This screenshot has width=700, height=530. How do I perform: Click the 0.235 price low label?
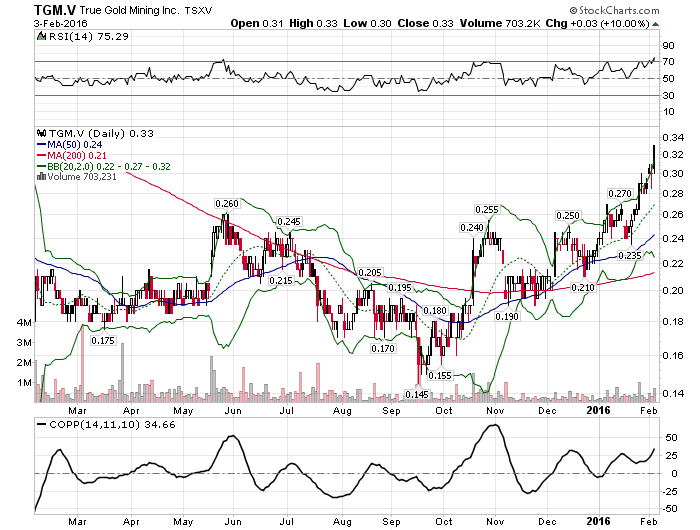[x=629, y=255]
